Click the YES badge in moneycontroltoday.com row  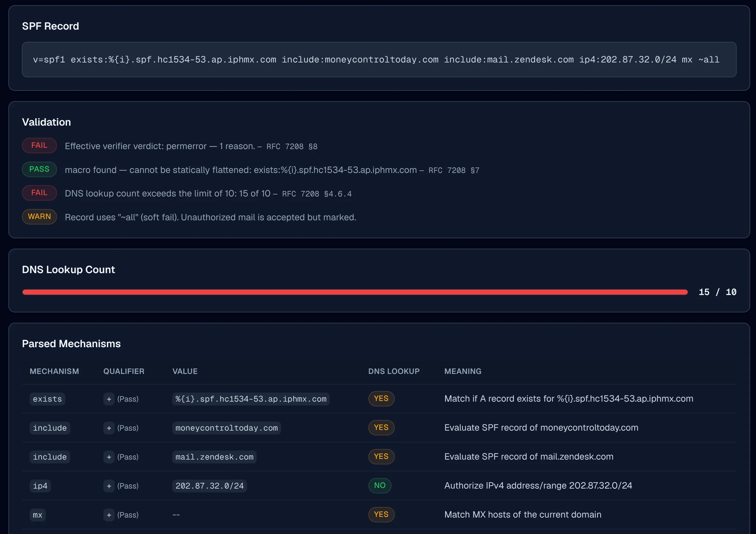tap(381, 428)
